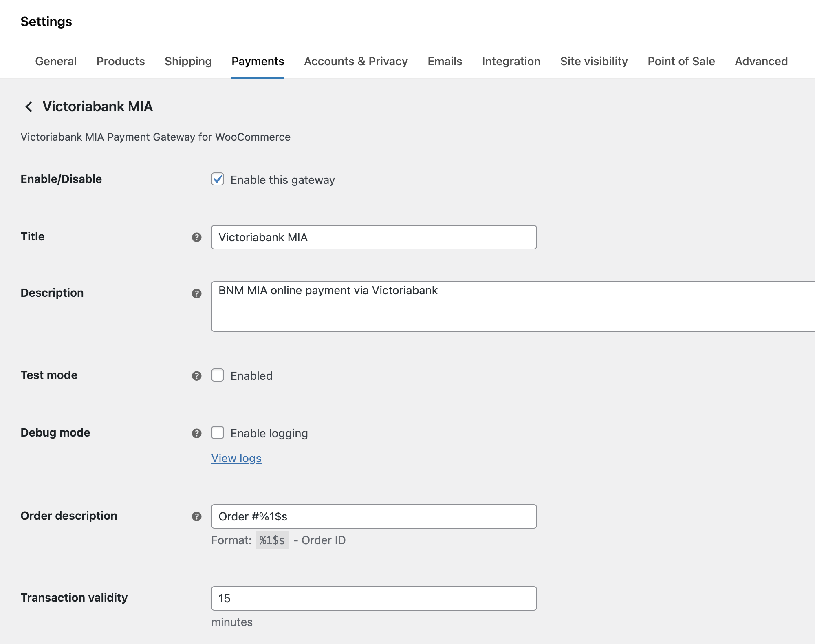Open Accounts & Privacy settings
815x644 pixels.
[355, 61]
